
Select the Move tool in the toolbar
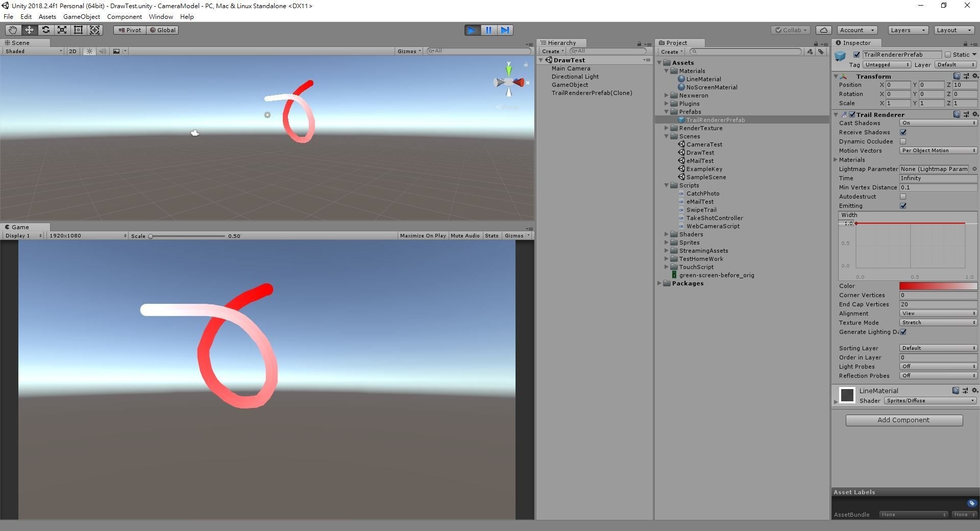29,30
